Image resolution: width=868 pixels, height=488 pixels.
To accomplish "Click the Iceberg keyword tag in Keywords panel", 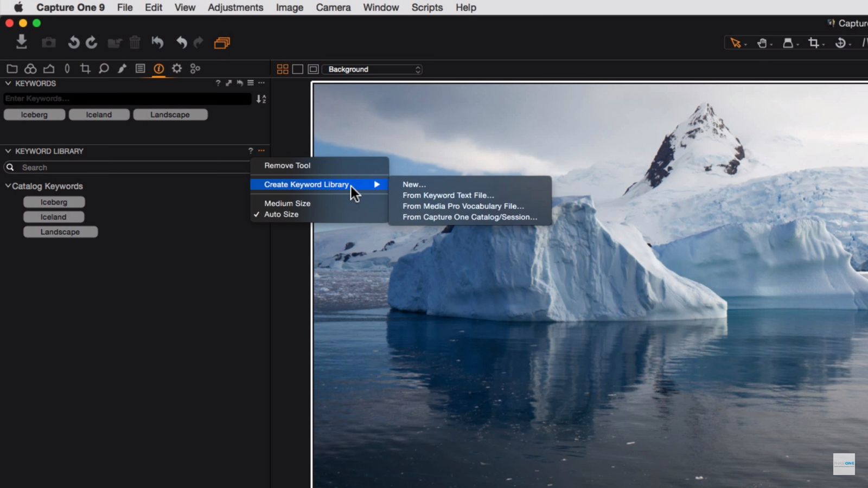I will point(34,114).
